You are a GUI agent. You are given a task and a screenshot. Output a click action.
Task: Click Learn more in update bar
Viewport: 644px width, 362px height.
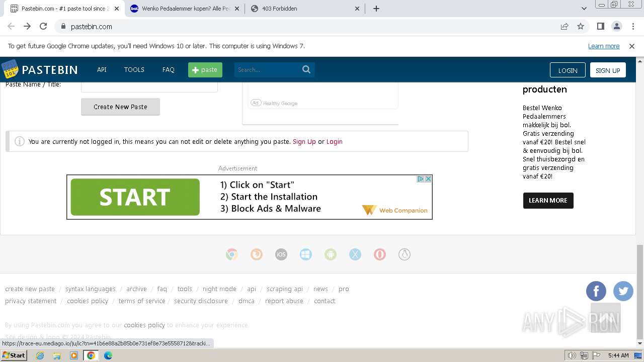[604, 46]
